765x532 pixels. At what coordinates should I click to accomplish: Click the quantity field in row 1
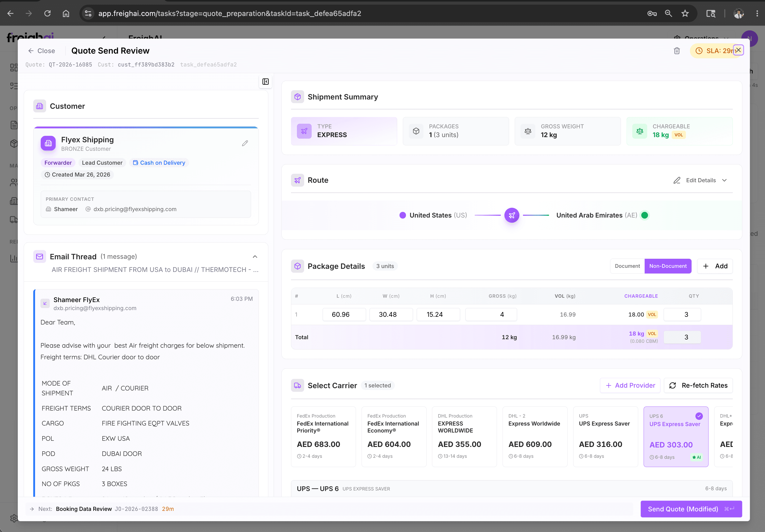[682, 314]
